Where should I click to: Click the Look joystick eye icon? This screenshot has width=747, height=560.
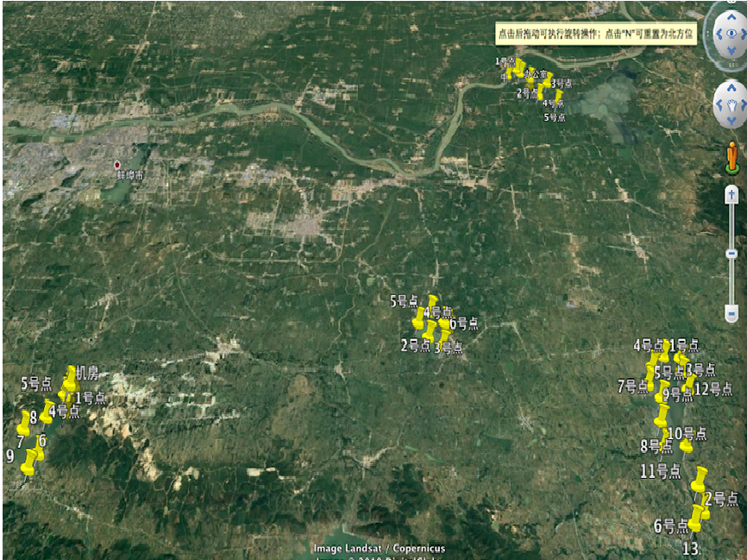(x=730, y=33)
